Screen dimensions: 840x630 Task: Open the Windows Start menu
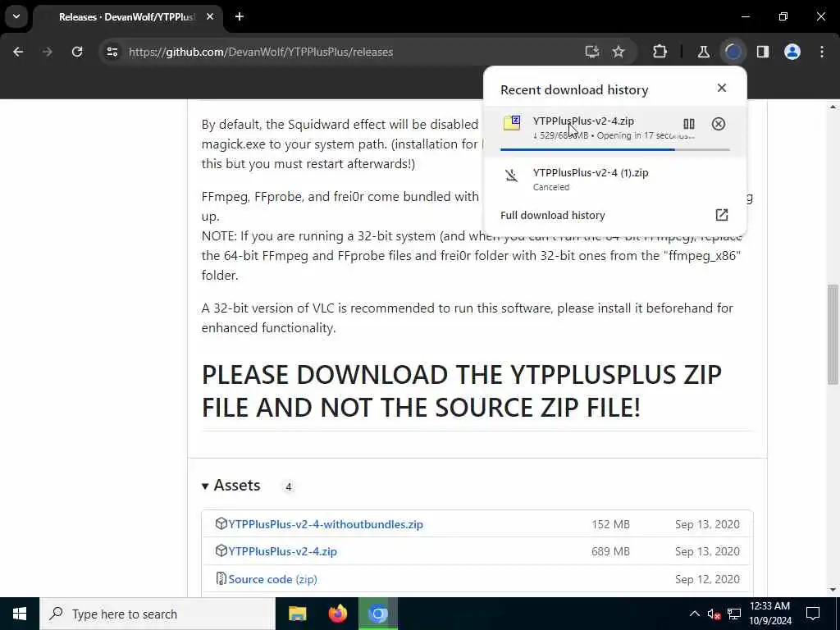[x=20, y=614]
